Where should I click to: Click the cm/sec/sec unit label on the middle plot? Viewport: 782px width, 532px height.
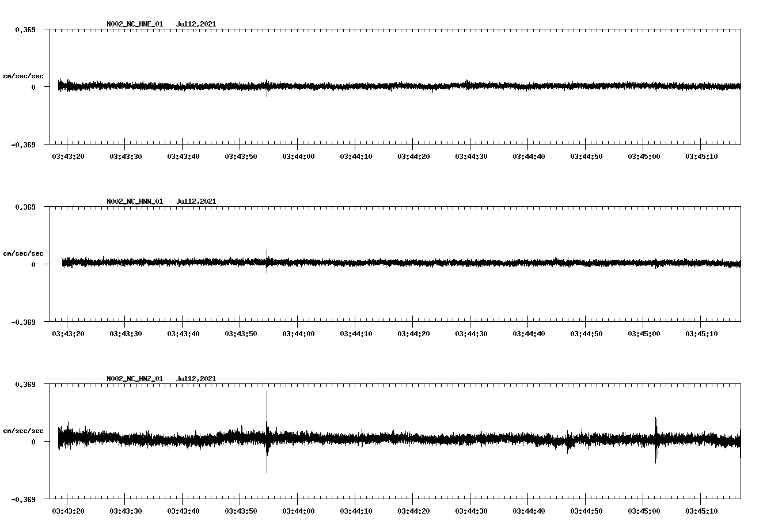(24, 253)
